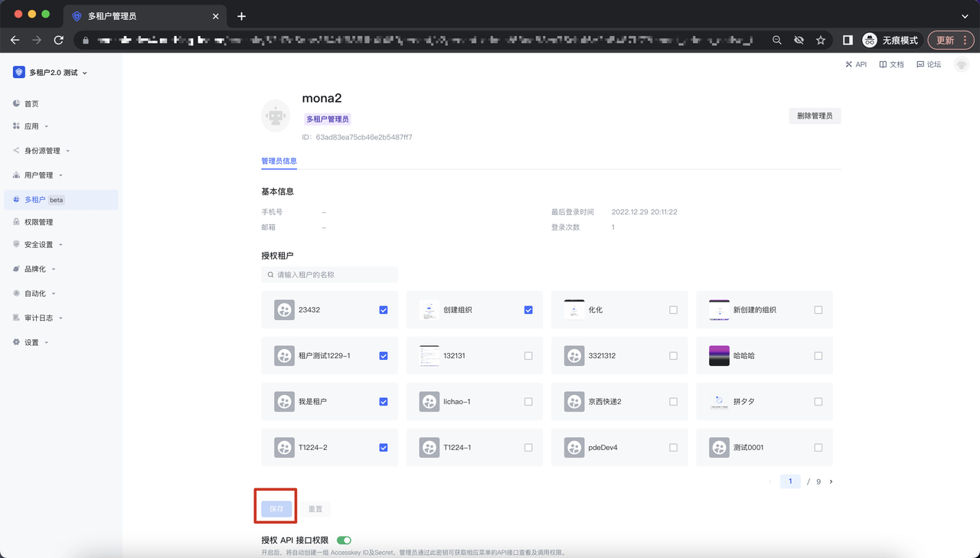Click the user avatar in top right

[962, 65]
